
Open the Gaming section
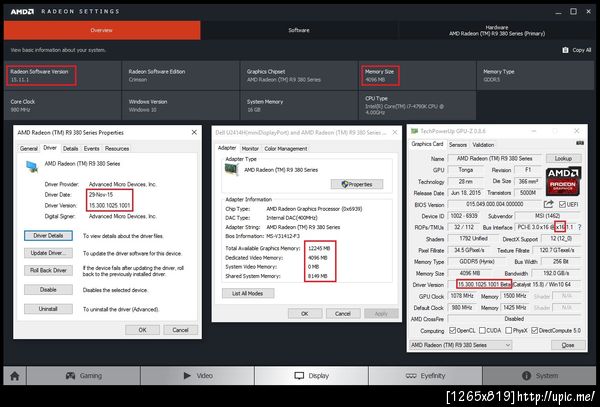pos(83,376)
